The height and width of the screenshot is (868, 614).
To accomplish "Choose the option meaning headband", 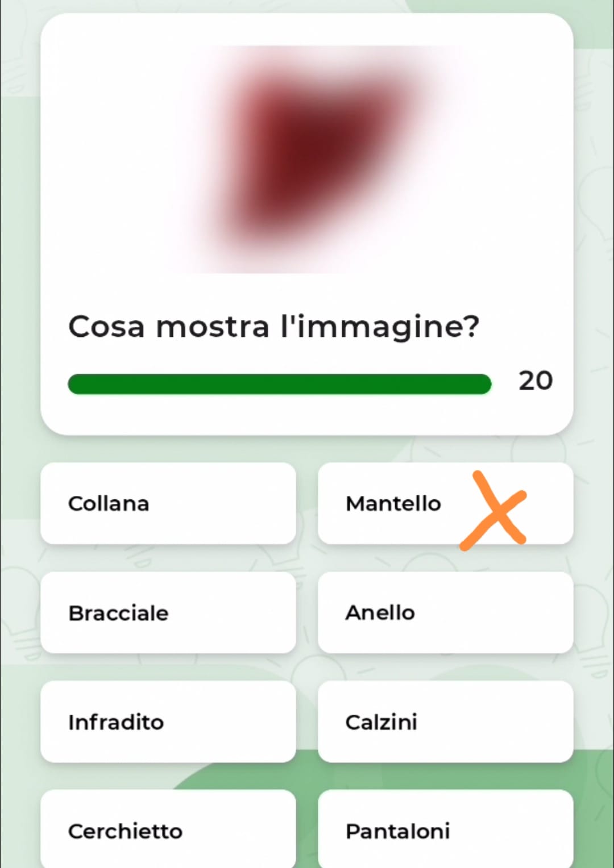I will pyautogui.click(x=168, y=831).
